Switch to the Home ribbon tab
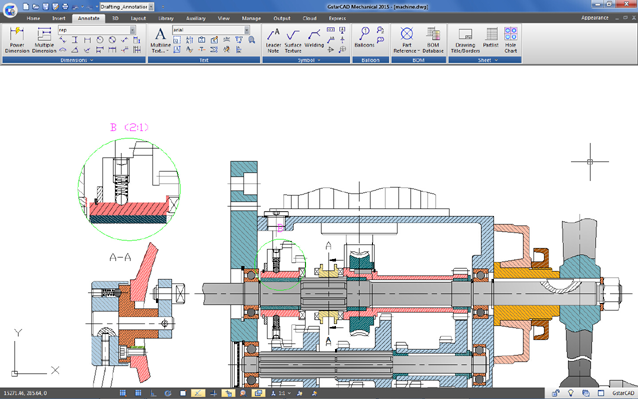The image size is (638, 399). click(33, 18)
